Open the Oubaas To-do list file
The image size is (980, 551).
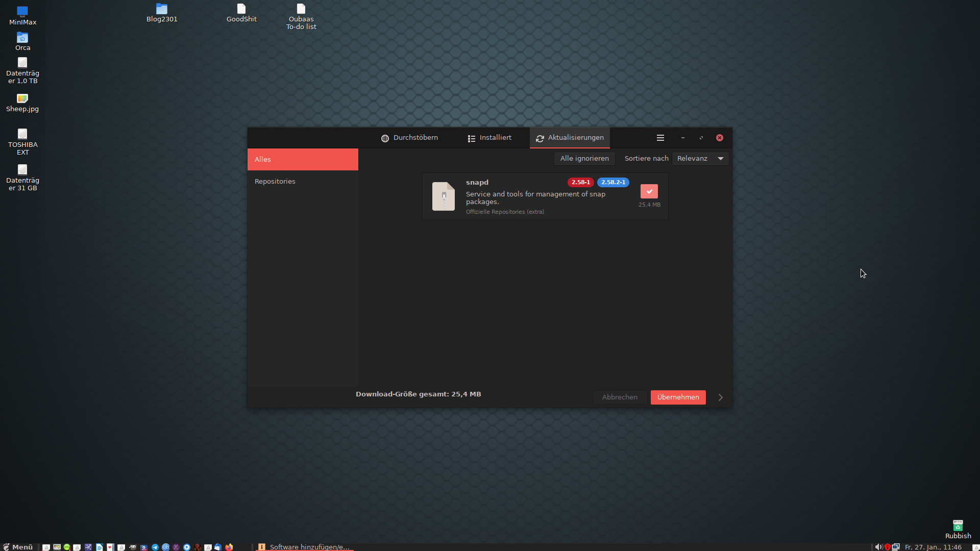point(301,17)
